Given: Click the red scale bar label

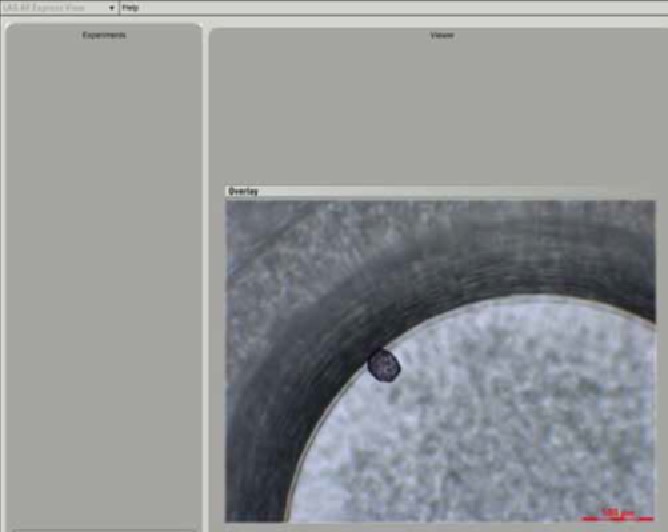Looking at the screenshot, I should [617, 512].
